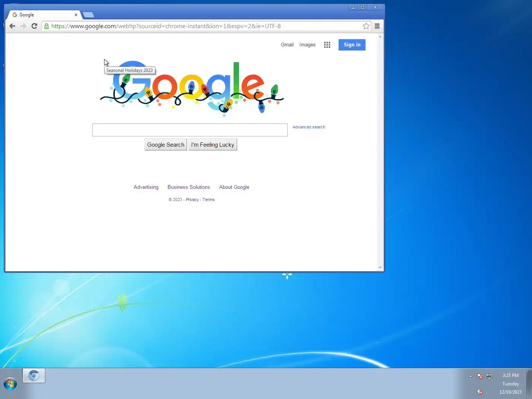Viewport: 532px width, 399px height.
Task: Open the Terms link
Action: pos(208,199)
